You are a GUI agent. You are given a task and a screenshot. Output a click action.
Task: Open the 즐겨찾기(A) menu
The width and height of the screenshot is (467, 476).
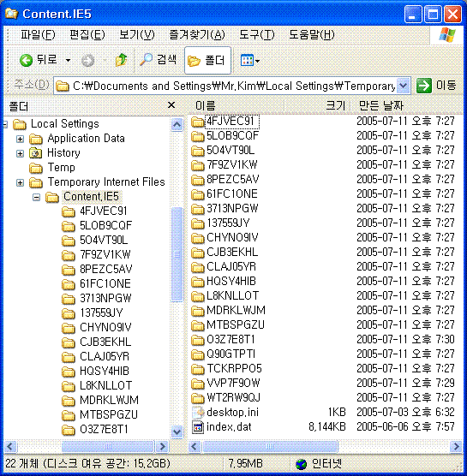[x=197, y=34]
